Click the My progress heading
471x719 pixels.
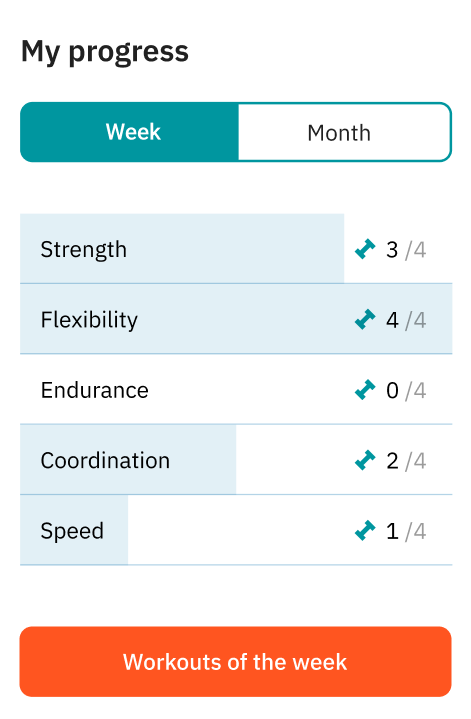click(x=105, y=52)
